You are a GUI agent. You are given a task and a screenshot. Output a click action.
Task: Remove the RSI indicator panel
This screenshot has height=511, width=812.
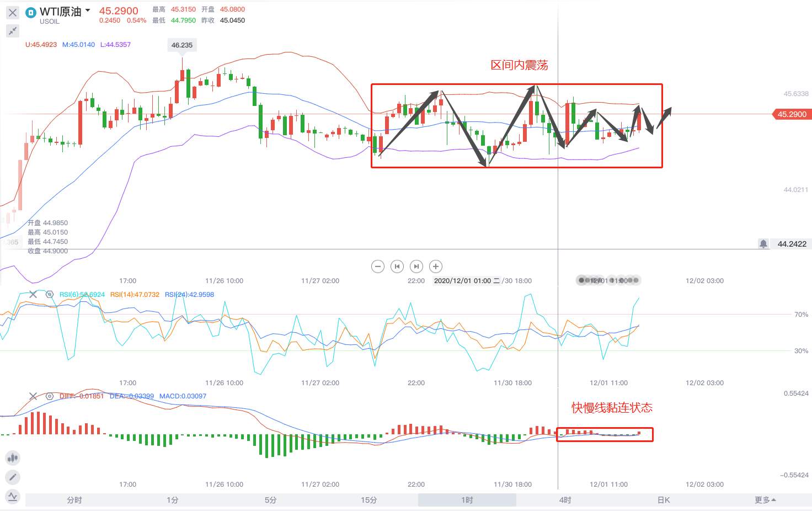pos(33,295)
